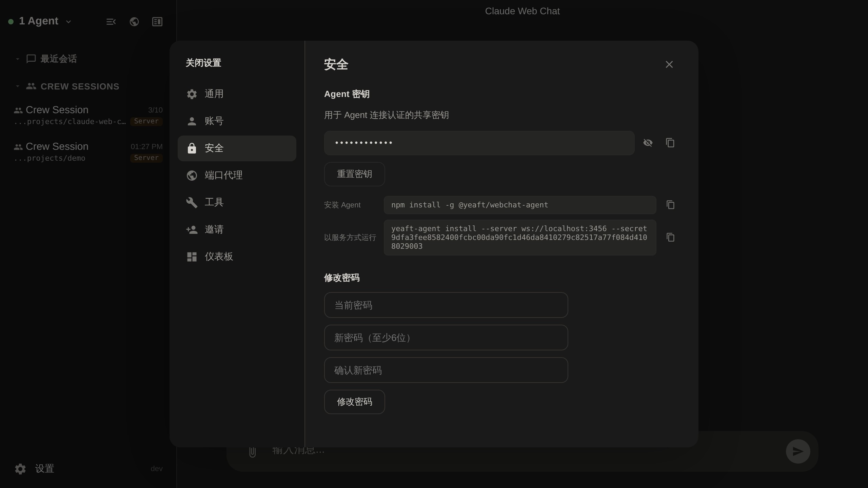868x488 pixels.
Task: Click the 修改密码 submit button
Action: (x=354, y=402)
